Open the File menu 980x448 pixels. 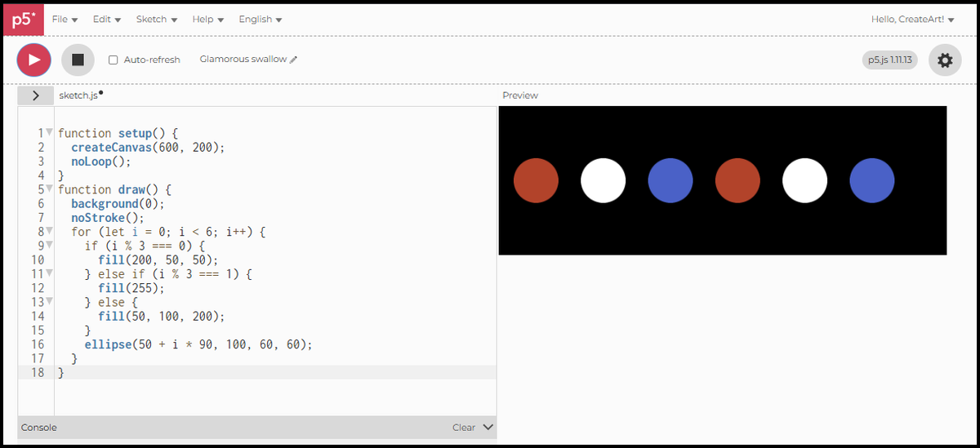coord(65,19)
